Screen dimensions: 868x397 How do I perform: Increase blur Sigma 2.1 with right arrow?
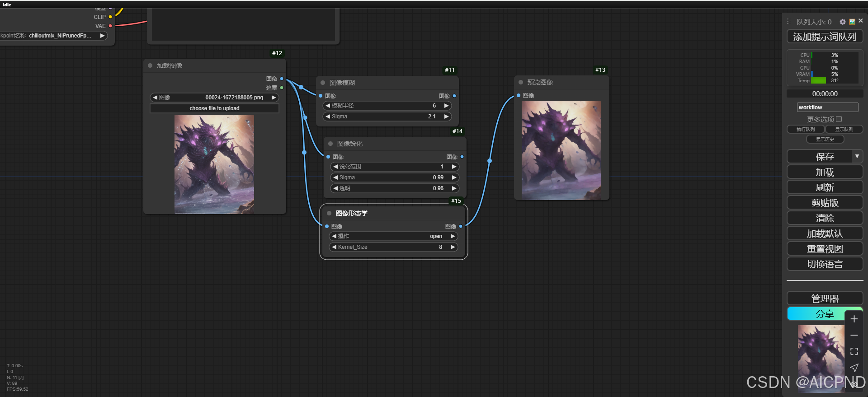coord(447,117)
